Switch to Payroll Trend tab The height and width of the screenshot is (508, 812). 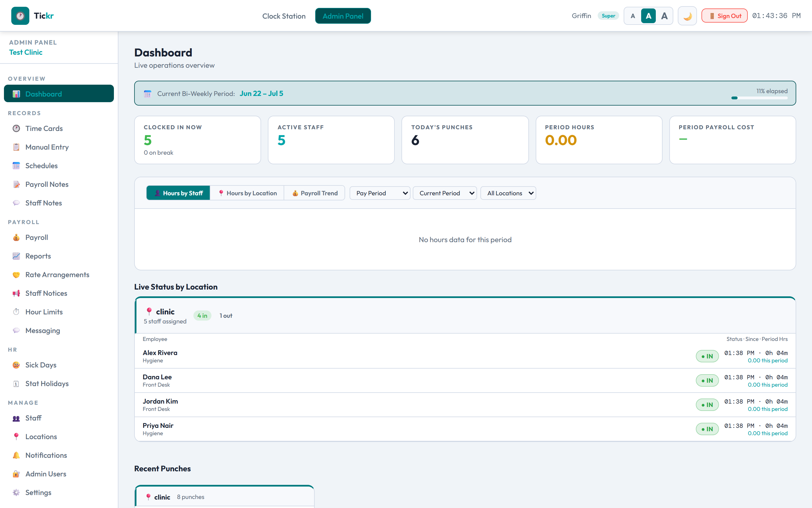coord(315,193)
